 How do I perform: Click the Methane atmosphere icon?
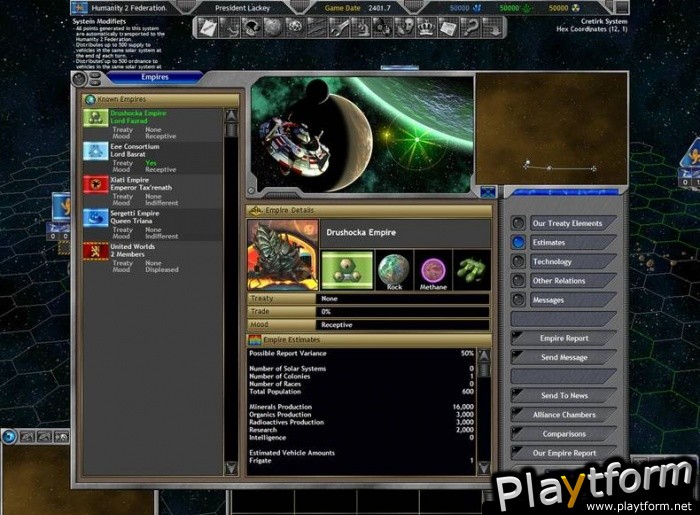tap(433, 270)
